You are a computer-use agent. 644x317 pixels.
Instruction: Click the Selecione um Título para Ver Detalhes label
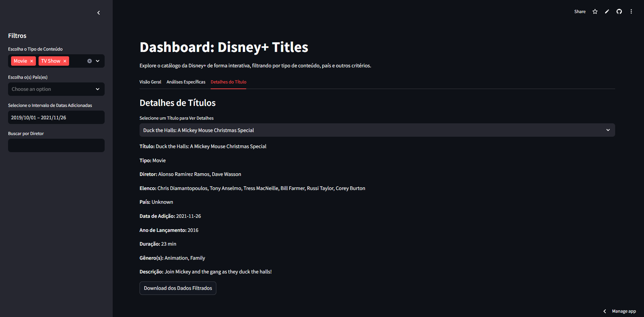point(176,118)
